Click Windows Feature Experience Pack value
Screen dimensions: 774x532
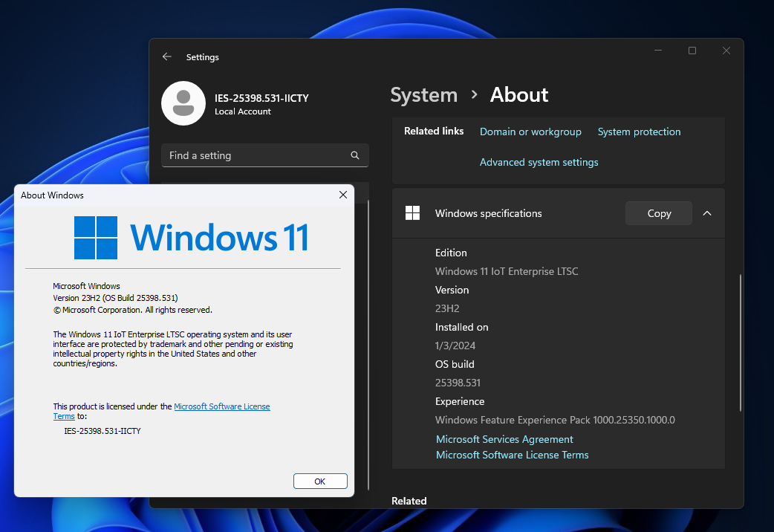[555, 420]
